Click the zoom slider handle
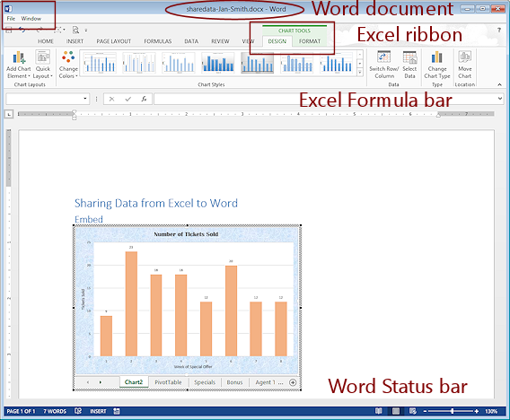 (453, 411)
